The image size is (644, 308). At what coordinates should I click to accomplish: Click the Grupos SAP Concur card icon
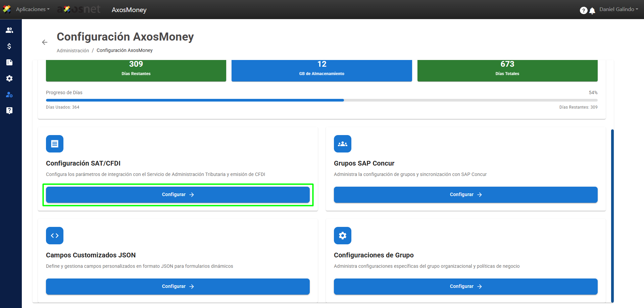coord(342,144)
